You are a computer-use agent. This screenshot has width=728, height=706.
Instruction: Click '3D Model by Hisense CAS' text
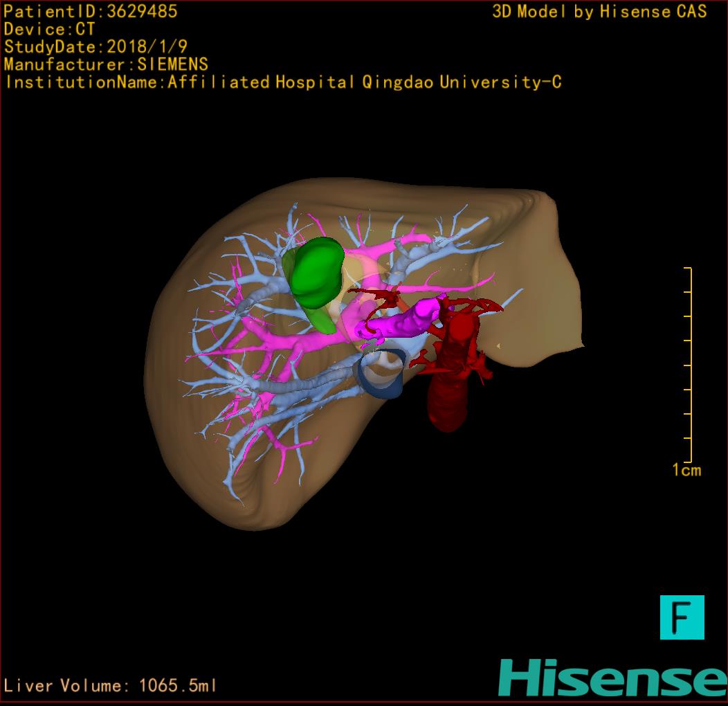pos(599,12)
